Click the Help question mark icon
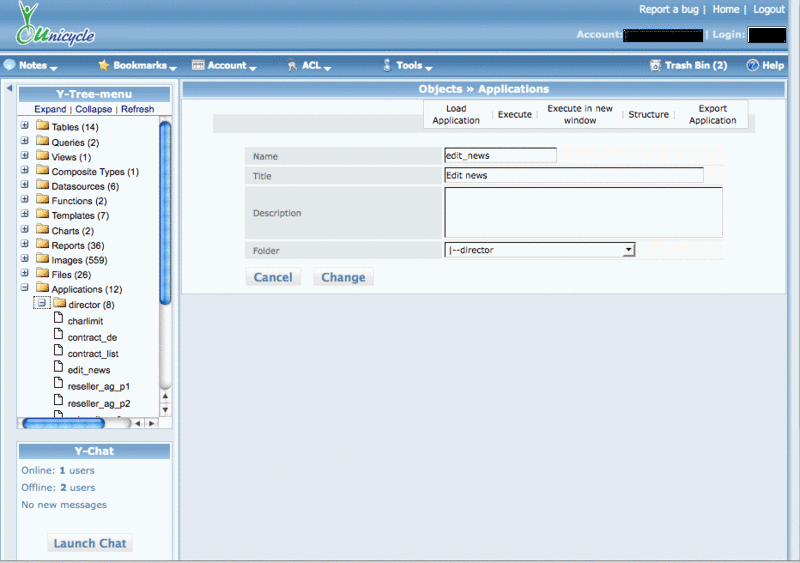This screenshot has height=563, width=800. [752, 65]
